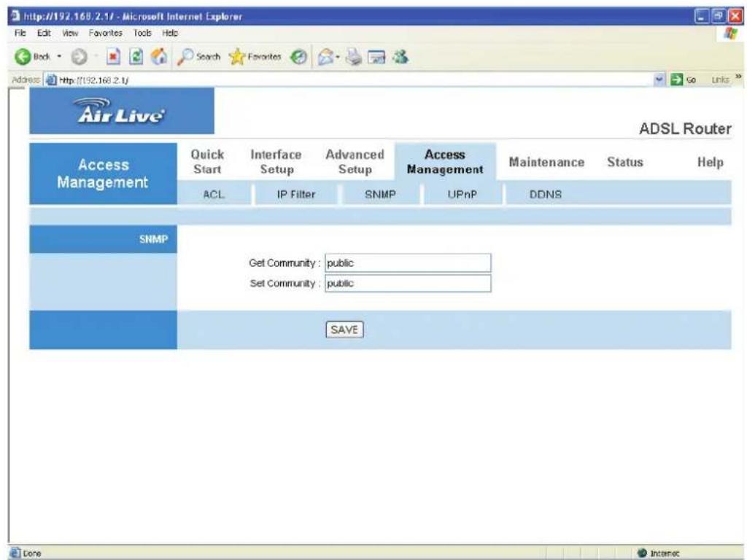Image resolution: width=747 pixels, height=560 pixels.
Task: Click the restore window button
Action: [718, 17]
